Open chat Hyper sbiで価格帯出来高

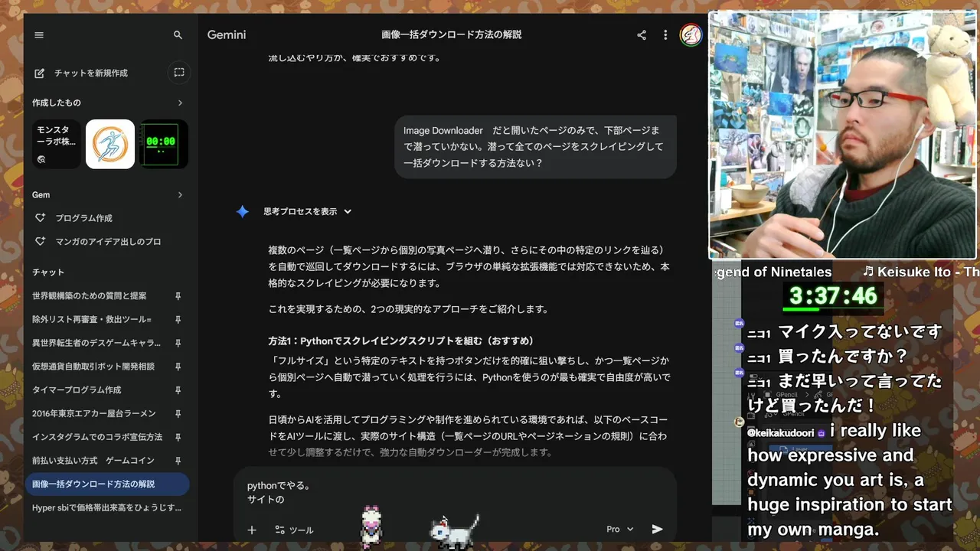(x=107, y=508)
